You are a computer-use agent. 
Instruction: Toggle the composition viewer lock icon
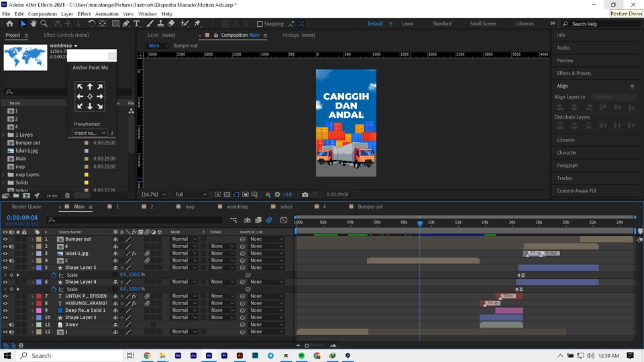pyautogui.click(x=216, y=36)
